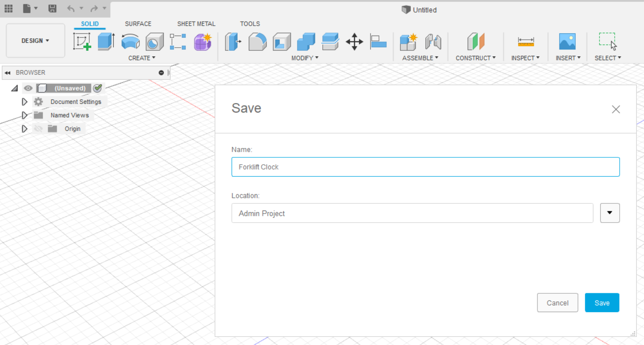This screenshot has height=345, width=644.
Task: Select the Combine tool
Action: pyautogui.click(x=306, y=42)
